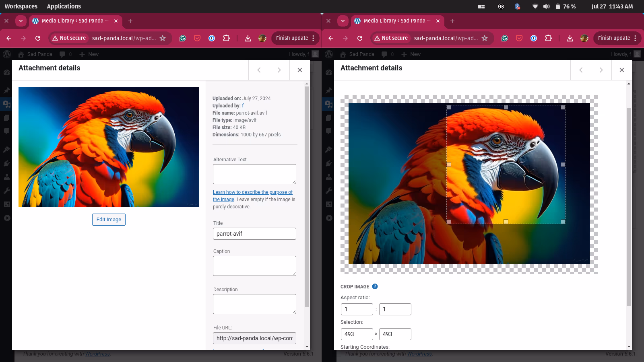The width and height of the screenshot is (644, 362).
Task: Open window tiling icon in top bar
Action: (481, 6)
